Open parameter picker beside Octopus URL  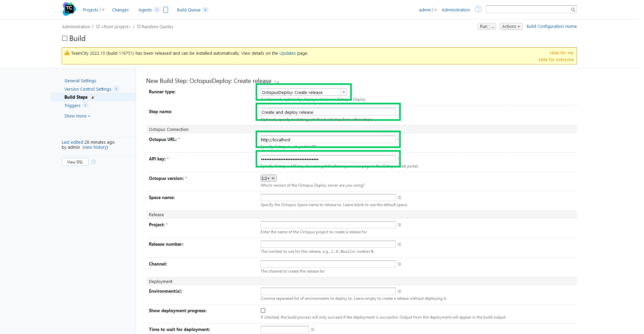click(399, 139)
